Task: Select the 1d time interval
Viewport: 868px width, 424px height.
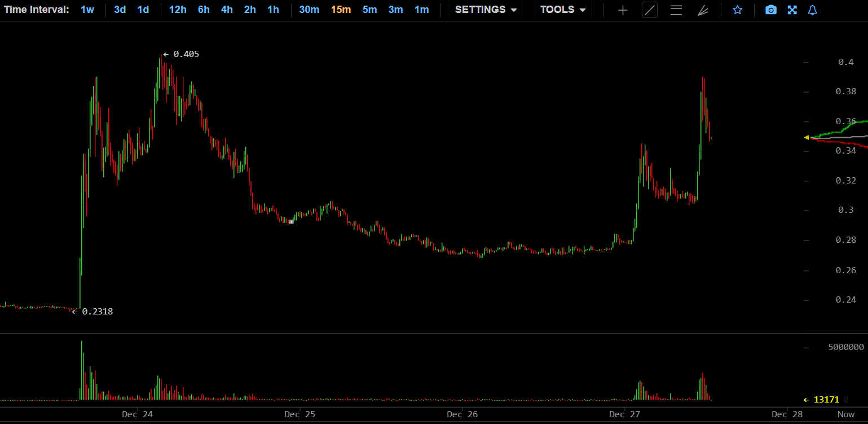Action: 143,10
